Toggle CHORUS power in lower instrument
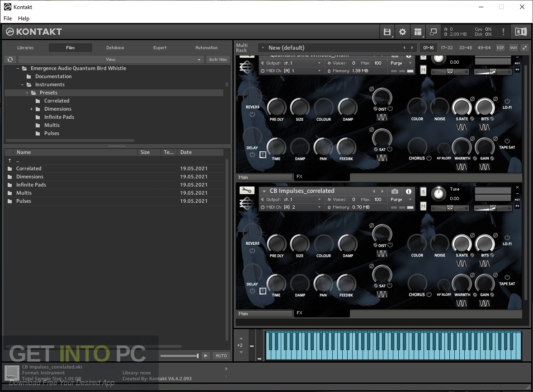The width and height of the screenshot is (533, 392). [429, 294]
